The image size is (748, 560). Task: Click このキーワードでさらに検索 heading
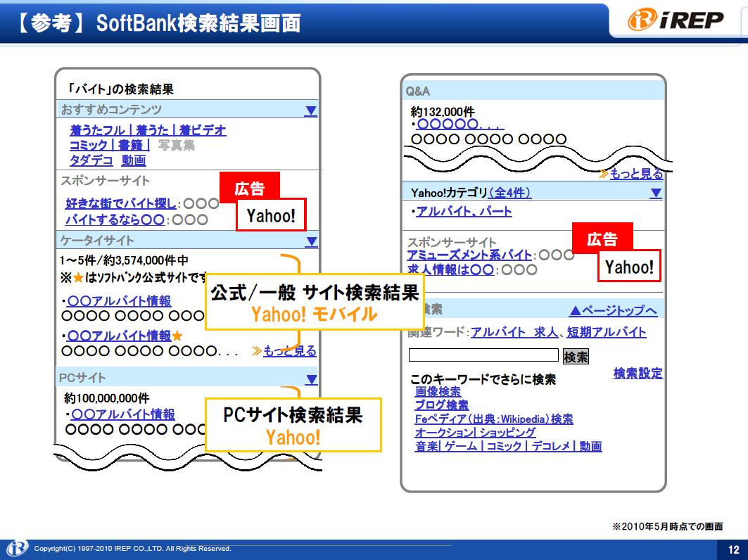pos(483,380)
